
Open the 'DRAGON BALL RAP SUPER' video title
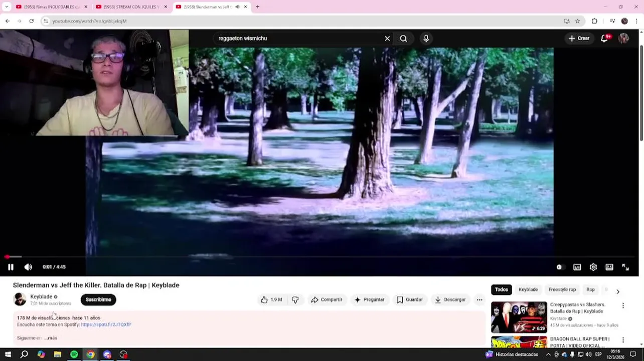click(580, 342)
